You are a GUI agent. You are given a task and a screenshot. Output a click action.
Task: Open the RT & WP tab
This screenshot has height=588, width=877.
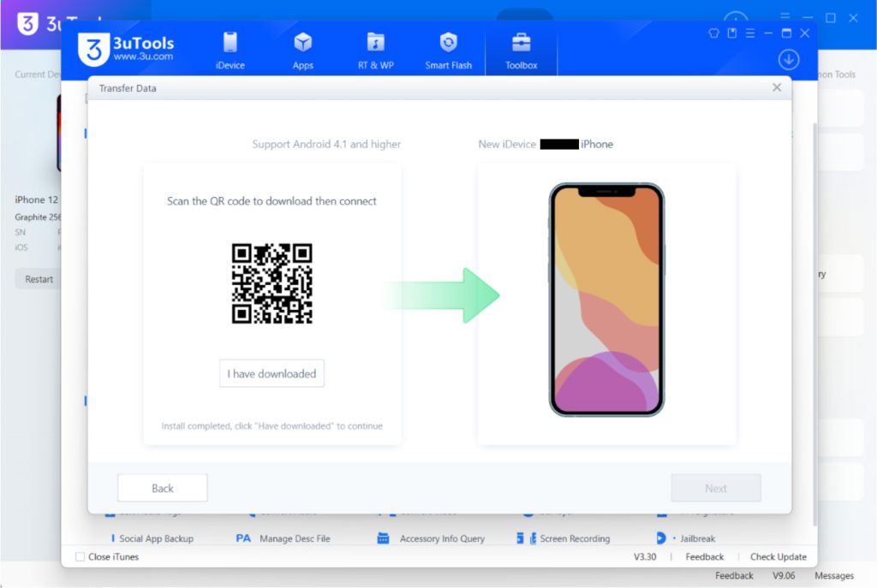tap(375, 50)
